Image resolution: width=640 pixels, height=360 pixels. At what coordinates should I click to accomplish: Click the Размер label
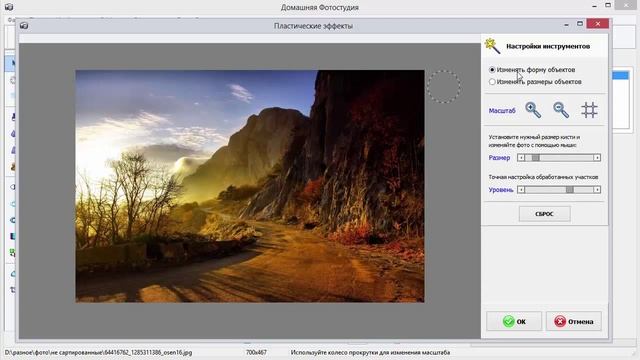(499, 158)
